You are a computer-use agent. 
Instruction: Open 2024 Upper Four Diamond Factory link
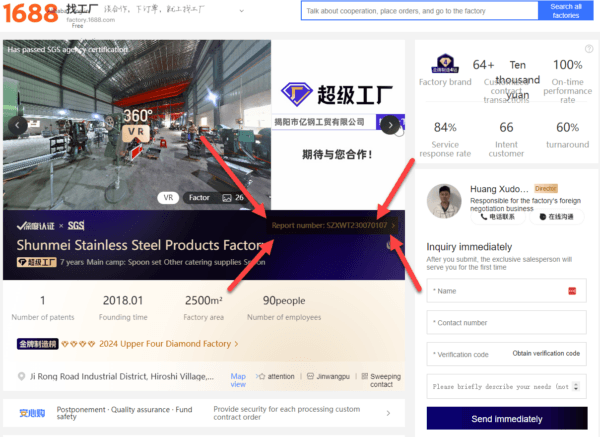click(168, 344)
